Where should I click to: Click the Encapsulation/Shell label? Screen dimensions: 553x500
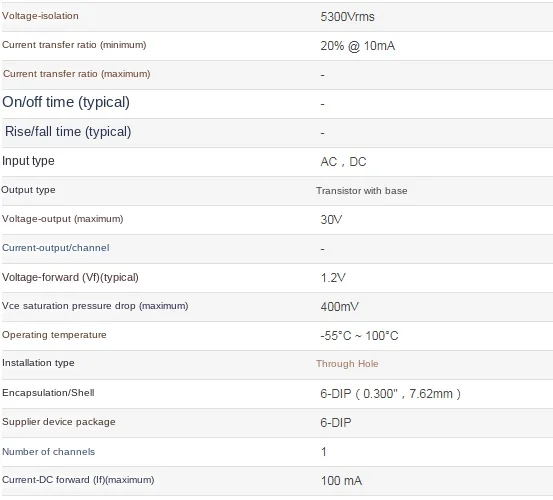(48, 393)
